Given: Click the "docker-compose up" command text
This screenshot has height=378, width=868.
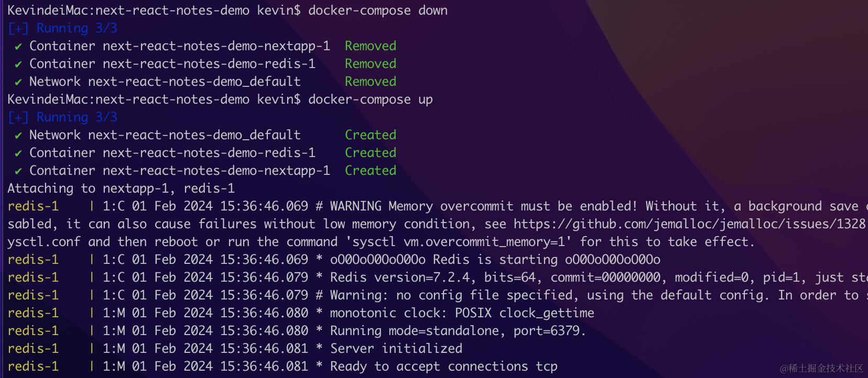Looking at the screenshot, I should coord(370,99).
